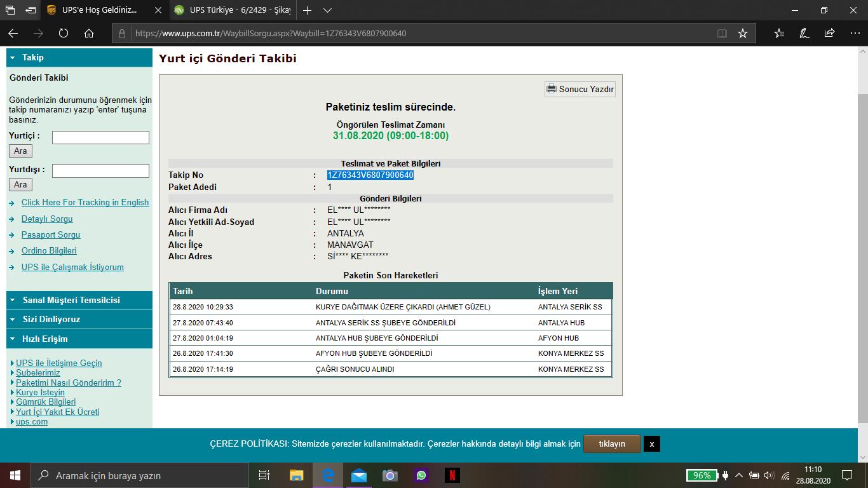Screen dimensions: 868x488
Task: Click Ara button under Yurtiçi
Action: (20, 151)
